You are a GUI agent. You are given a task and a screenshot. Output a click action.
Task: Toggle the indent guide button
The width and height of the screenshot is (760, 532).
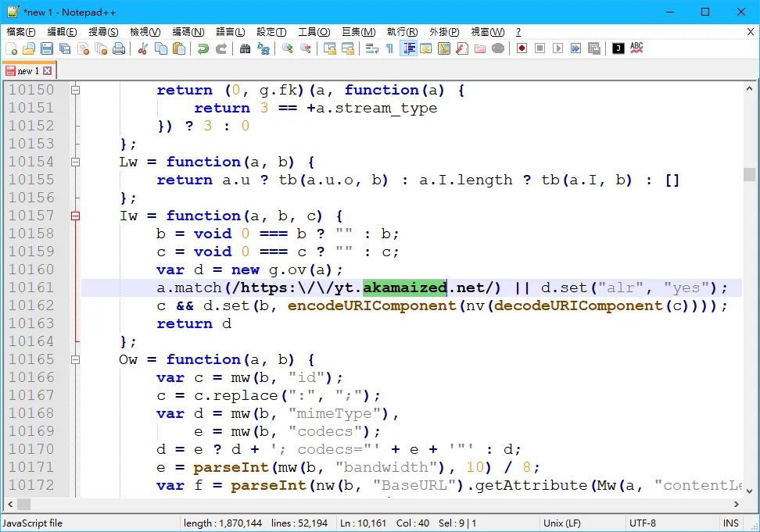(x=408, y=48)
